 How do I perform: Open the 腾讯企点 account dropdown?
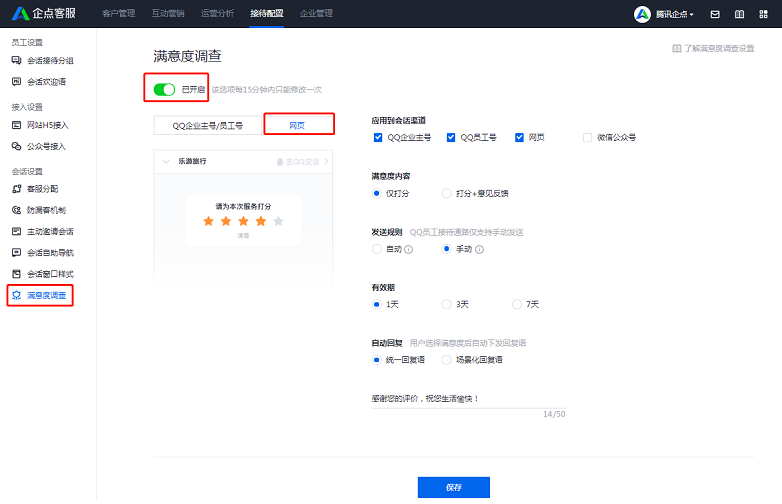(674, 14)
